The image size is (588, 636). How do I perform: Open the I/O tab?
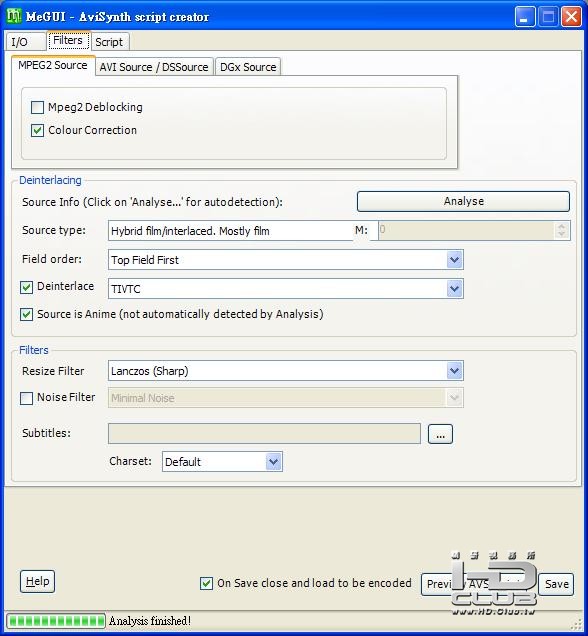tap(26, 42)
